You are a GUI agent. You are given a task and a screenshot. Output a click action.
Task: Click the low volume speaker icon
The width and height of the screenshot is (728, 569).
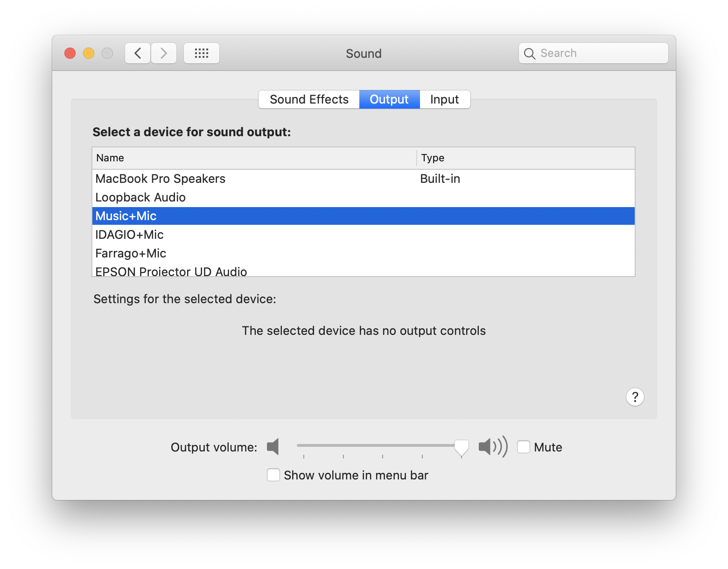pyautogui.click(x=273, y=447)
